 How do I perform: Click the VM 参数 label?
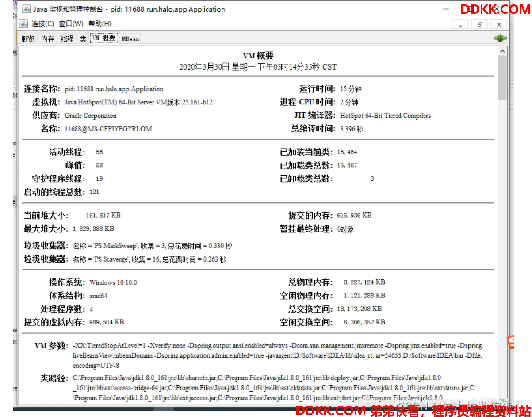tap(52, 346)
